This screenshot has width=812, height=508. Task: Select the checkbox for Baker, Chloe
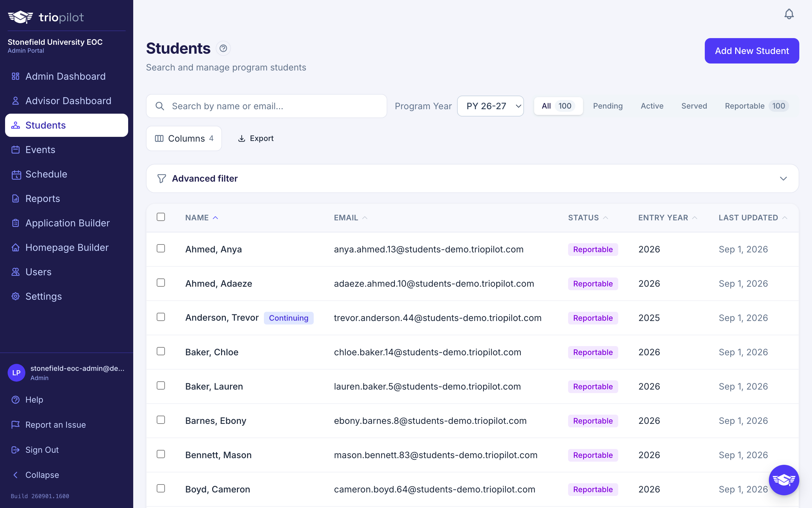161,351
